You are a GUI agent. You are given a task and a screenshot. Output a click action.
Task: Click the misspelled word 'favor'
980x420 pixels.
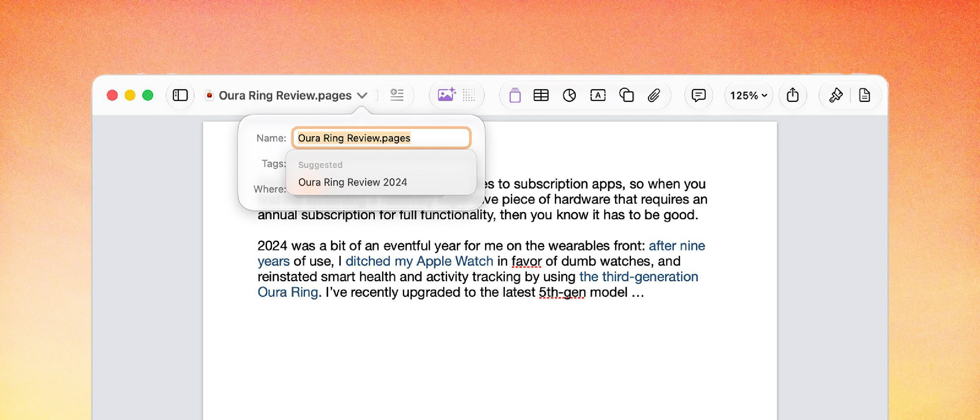coord(526,261)
